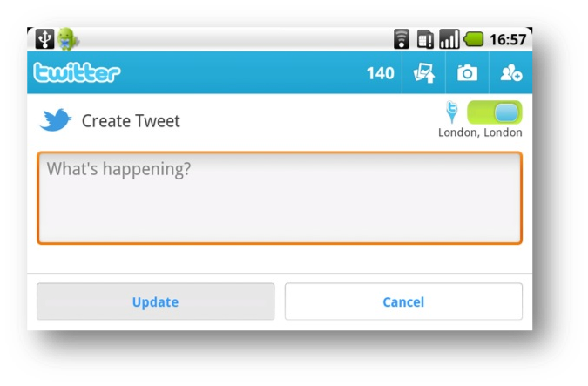Click the "What's happening?" text field
588x386 pixels.
coord(280,198)
